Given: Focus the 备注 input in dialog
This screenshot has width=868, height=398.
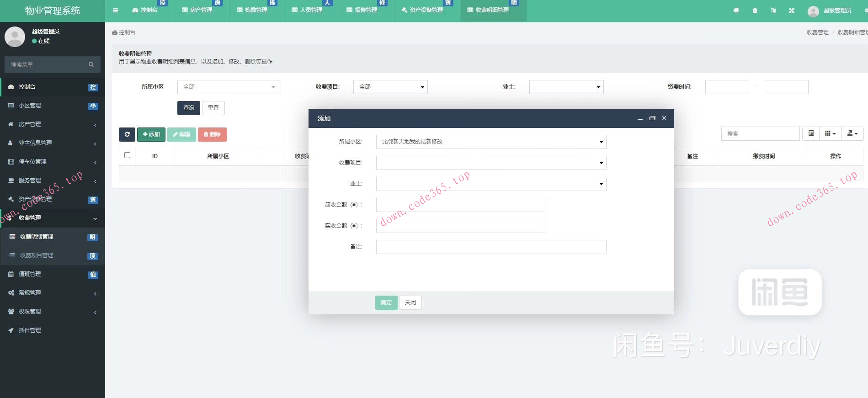Looking at the screenshot, I should (491, 247).
